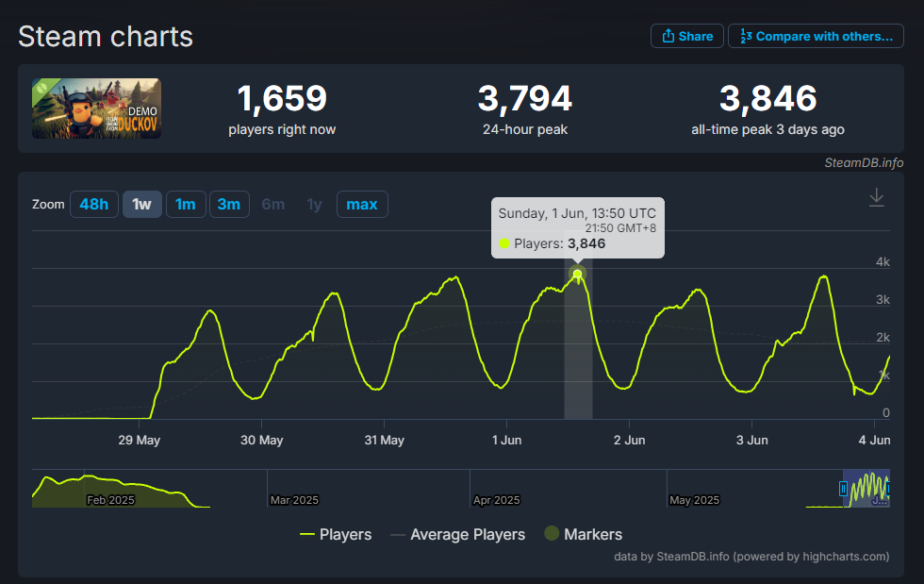The height and width of the screenshot is (584, 924).
Task: Toggle Players series in legend
Action: (336, 534)
